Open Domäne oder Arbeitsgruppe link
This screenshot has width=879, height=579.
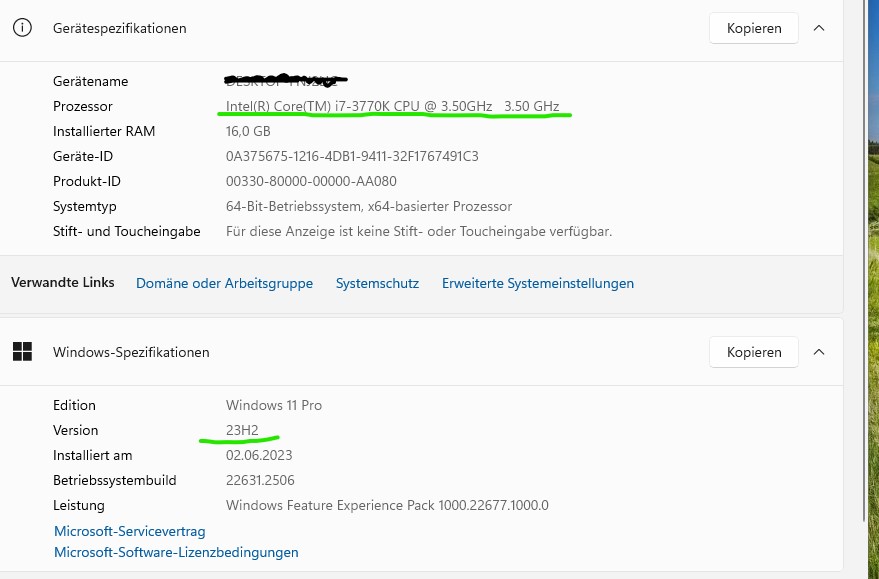pyautogui.click(x=224, y=283)
